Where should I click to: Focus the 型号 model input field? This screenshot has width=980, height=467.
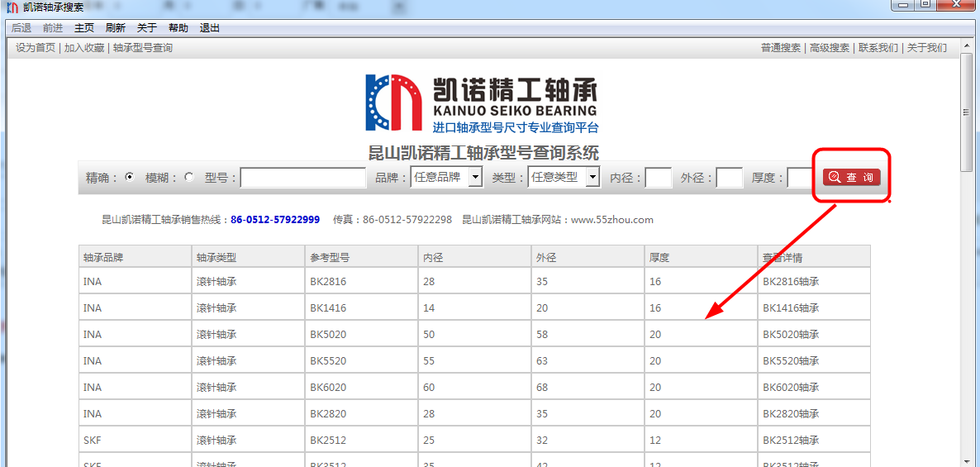tap(302, 178)
